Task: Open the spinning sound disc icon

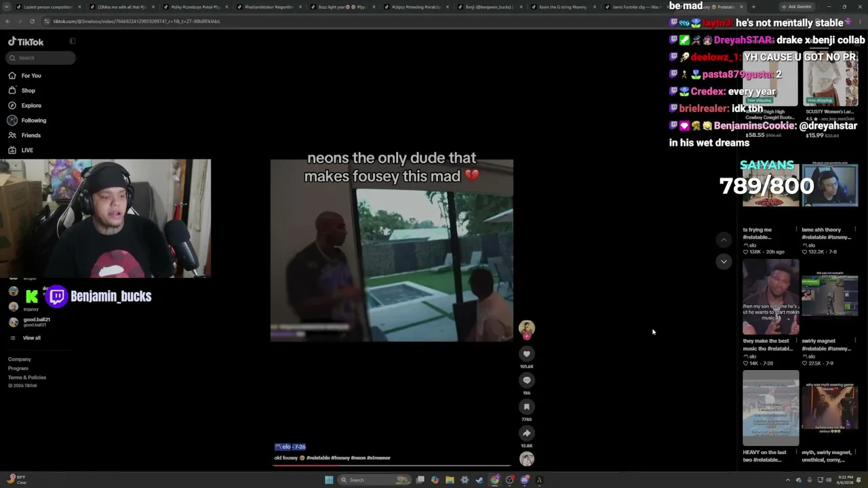Action: coord(527,459)
